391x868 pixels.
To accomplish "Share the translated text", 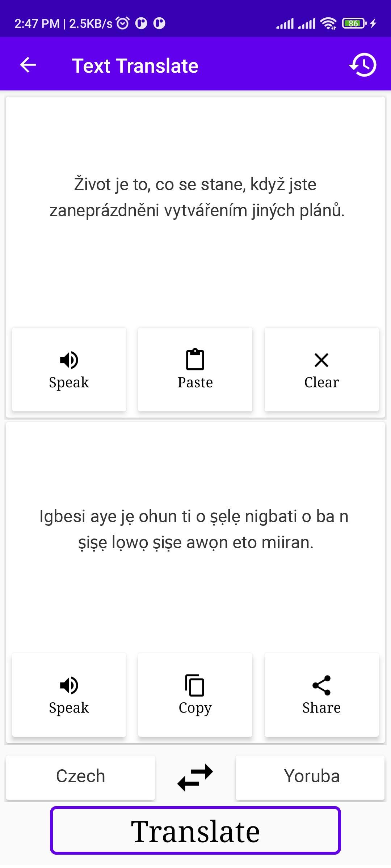I will [321, 695].
